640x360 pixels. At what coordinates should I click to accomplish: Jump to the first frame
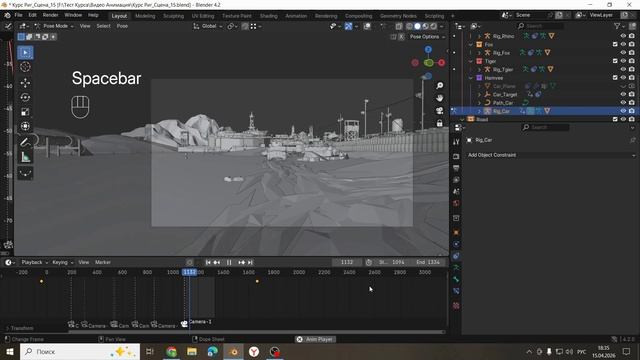click(x=208, y=262)
